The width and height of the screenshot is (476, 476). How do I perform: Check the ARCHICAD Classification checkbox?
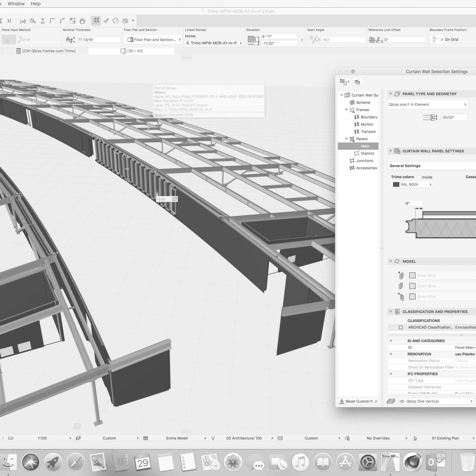400,327
